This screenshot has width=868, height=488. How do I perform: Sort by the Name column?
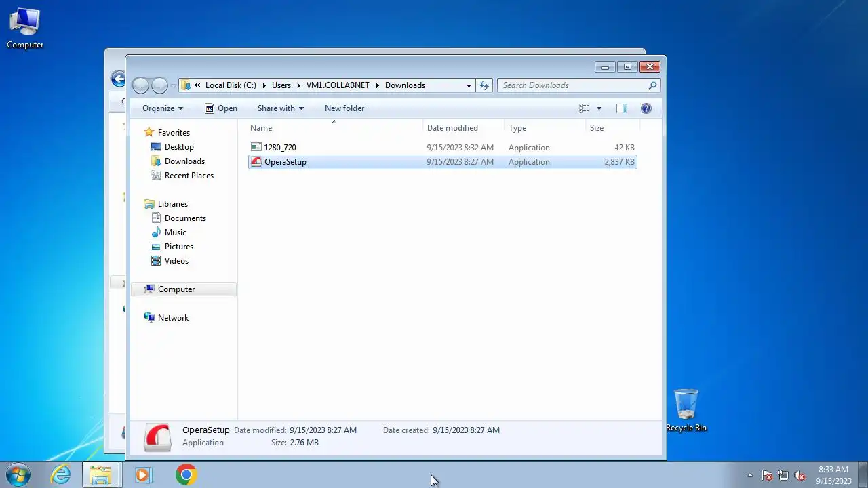[261, 128]
